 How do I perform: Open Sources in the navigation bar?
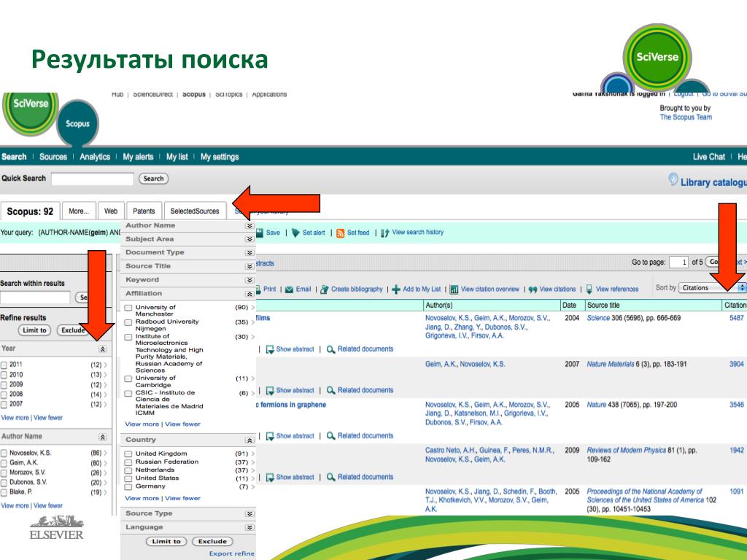(x=53, y=157)
